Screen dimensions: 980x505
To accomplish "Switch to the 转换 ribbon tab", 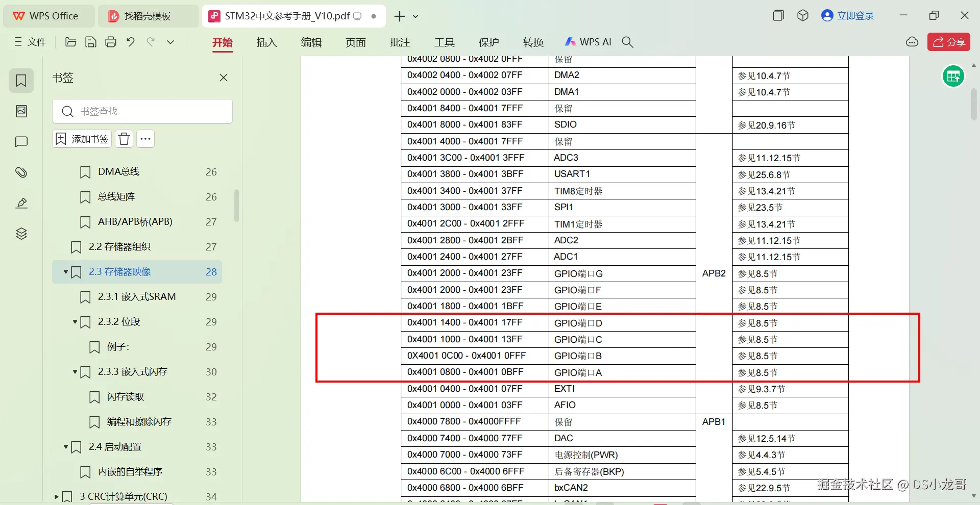I will coord(533,42).
